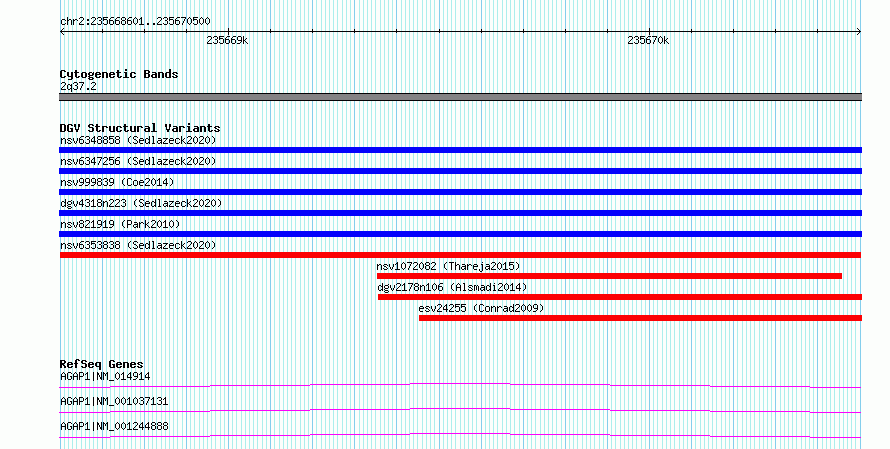Open transcript label AGAP1|NM_014914
The width and height of the screenshot is (890, 449).
coord(105,376)
